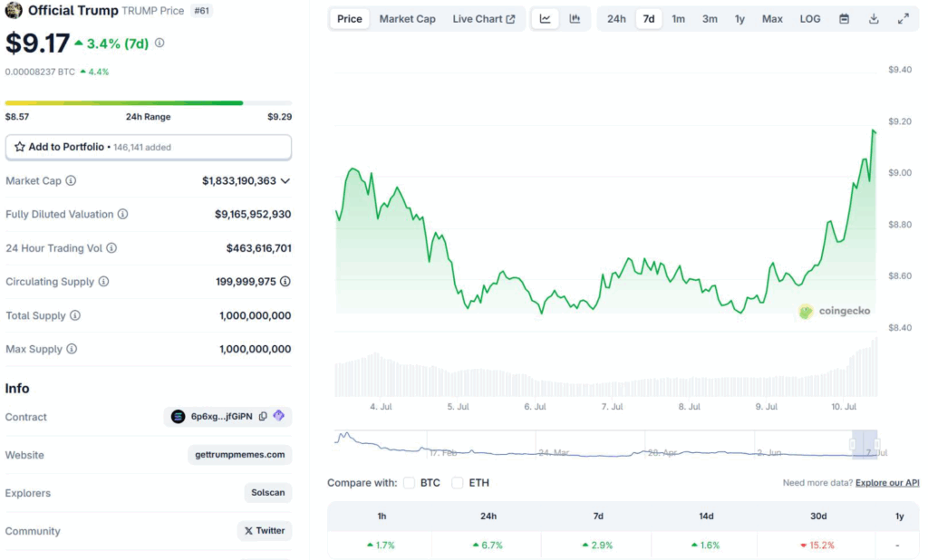Click the Market Cap value $1,833,190,363

[239, 181]
